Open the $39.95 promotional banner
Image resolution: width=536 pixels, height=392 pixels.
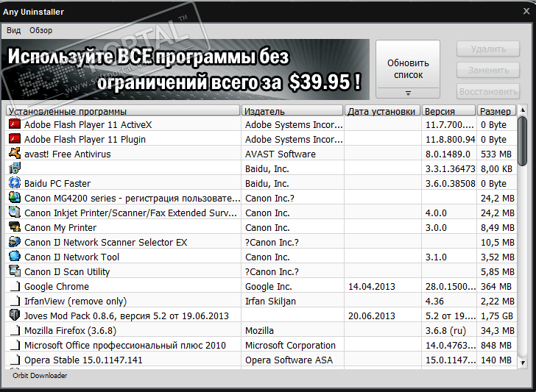(x=185, y=69)
